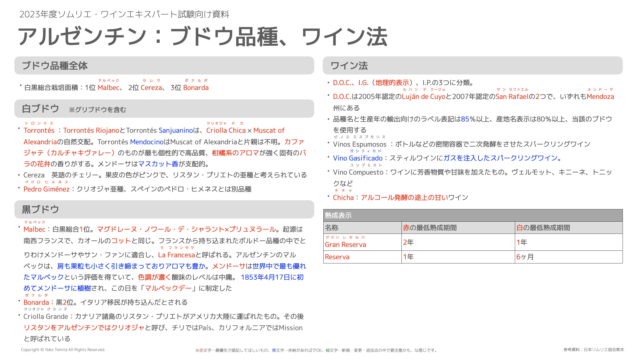Click the blue word Mendocino

(x=147, y=142)
